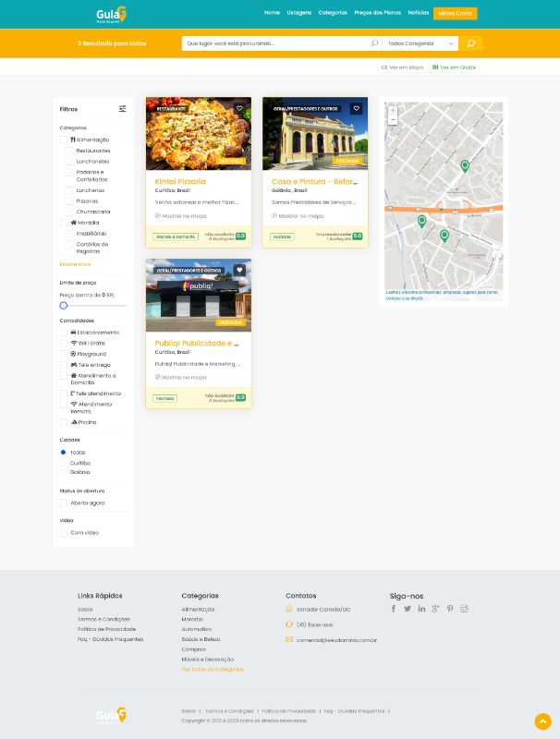Select the Curitiba city radio option

64,462
